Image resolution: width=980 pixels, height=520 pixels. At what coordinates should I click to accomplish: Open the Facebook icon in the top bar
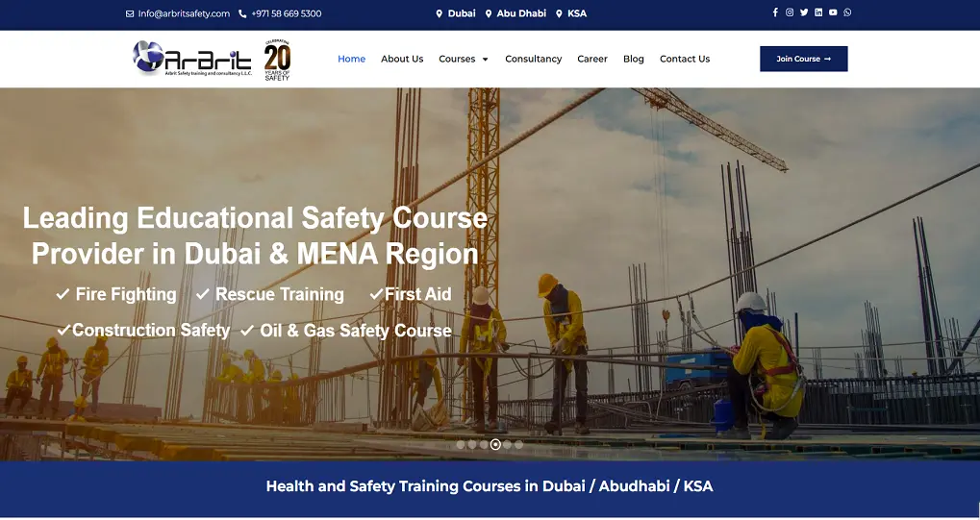point(775,12)
